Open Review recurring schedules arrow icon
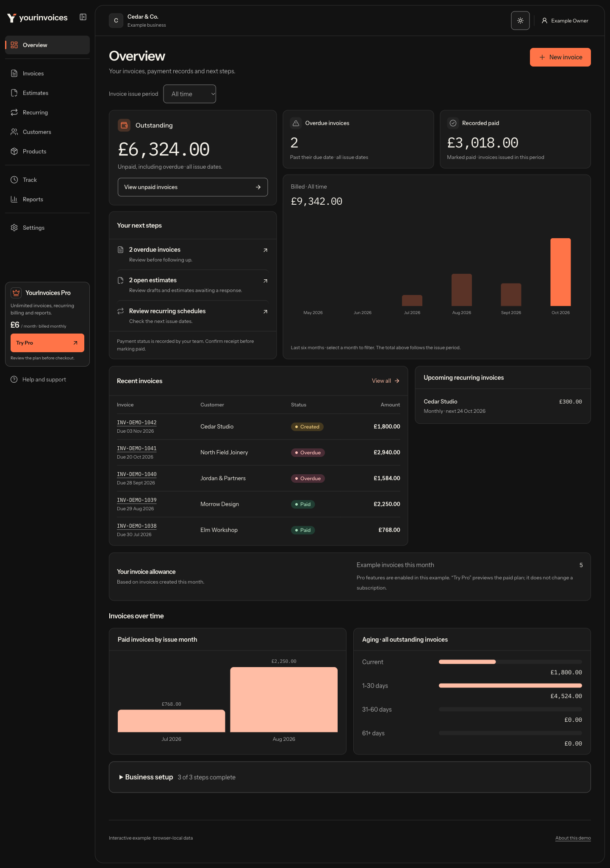610x868 pixels. click(x=266, y=312)
